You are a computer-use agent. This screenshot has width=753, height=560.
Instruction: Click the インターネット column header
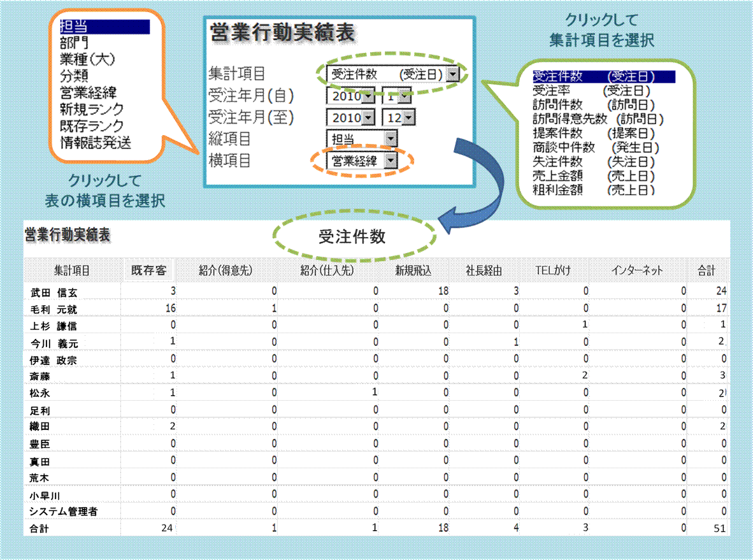pyautogui.click(x=637, y=270)
